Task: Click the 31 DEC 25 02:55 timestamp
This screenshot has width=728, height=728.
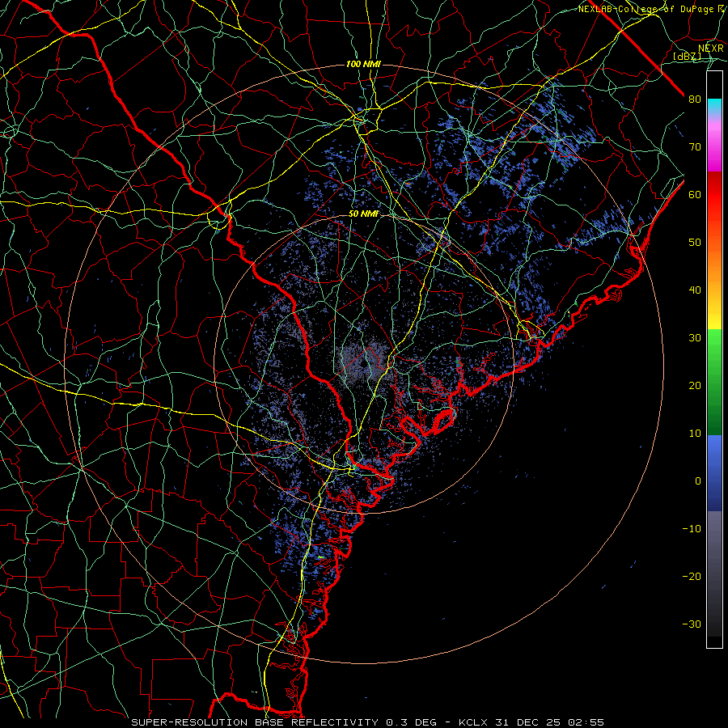Action: point(550,722)
